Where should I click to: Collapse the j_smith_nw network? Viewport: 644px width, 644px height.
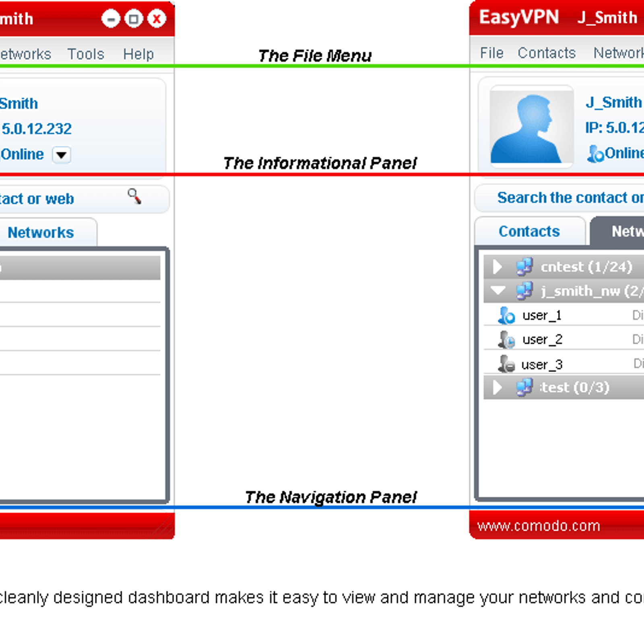[498, 290]
